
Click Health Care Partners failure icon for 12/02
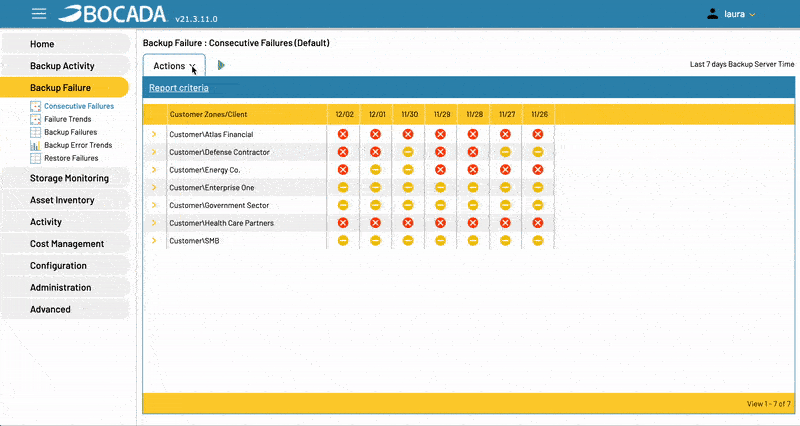click(343, 223)
